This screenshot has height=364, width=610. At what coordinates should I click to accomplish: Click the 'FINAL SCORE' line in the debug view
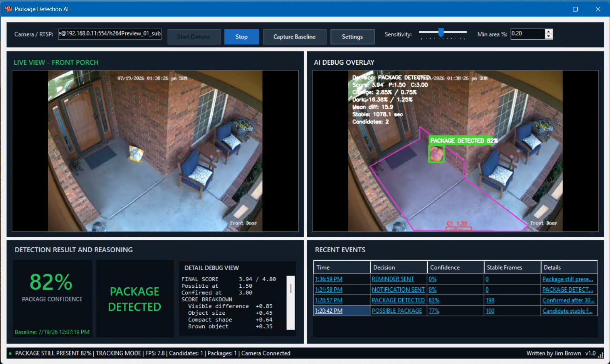[x=229, y=279]
